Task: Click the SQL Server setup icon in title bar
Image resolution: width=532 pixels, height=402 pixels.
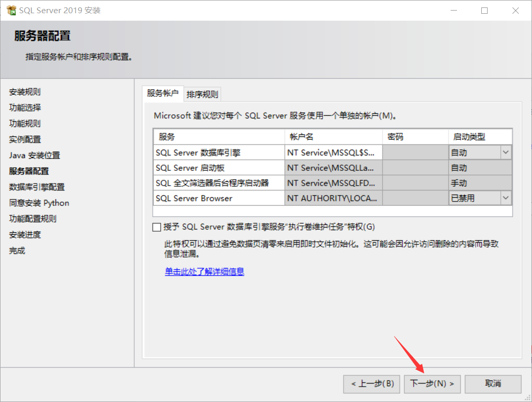Action: [12, 10]
